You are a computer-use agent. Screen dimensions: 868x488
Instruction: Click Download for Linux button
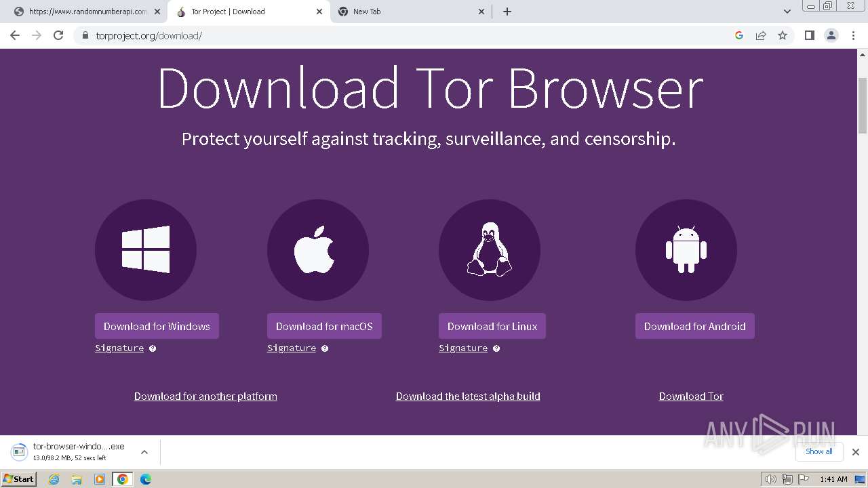(x=492, y=326)
